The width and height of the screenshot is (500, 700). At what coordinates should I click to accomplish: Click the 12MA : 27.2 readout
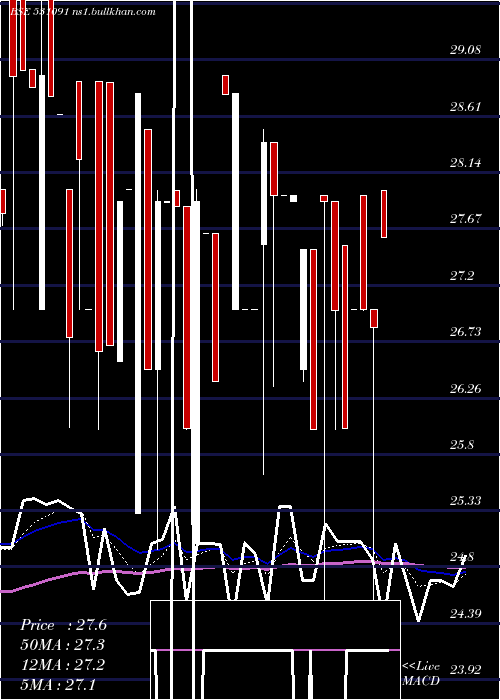pyautogui.click(x=63, y=665)
